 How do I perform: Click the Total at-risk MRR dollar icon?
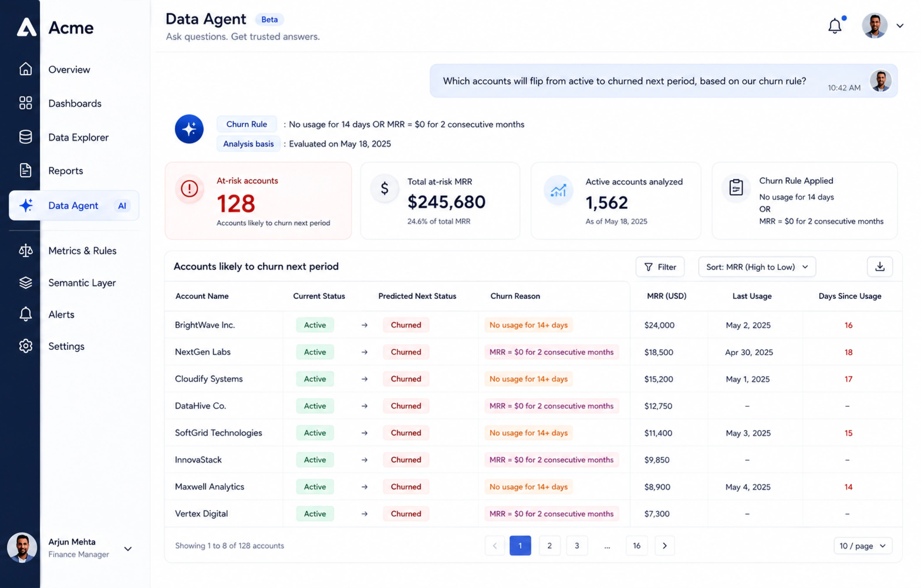[385, 189]
